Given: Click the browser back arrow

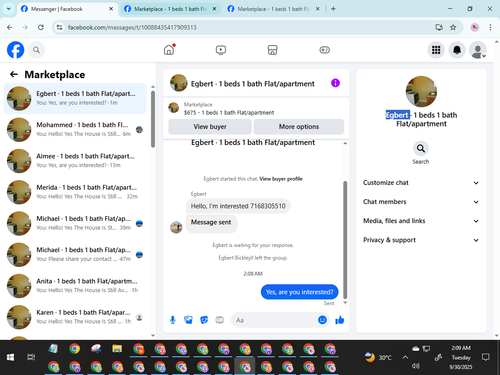Looking at the screenshot, I should 10,27.
